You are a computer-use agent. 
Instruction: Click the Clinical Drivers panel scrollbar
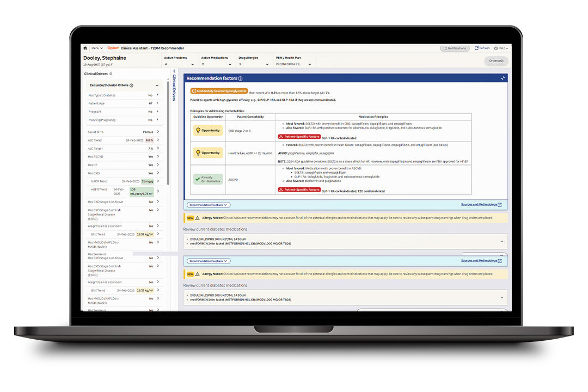(168, 163)
